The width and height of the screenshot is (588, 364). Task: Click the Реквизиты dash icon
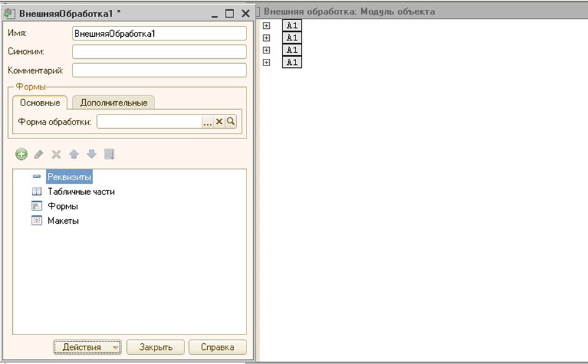[x=37, y=176]
